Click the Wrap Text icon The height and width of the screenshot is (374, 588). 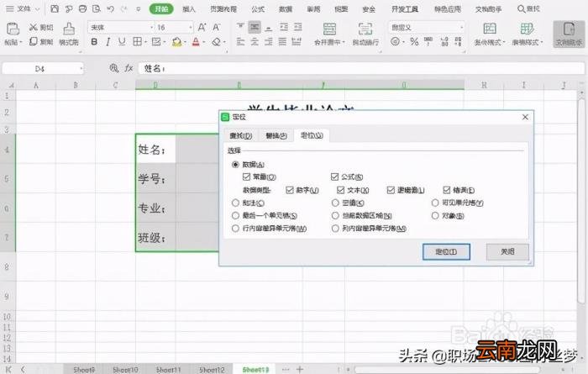365,29
